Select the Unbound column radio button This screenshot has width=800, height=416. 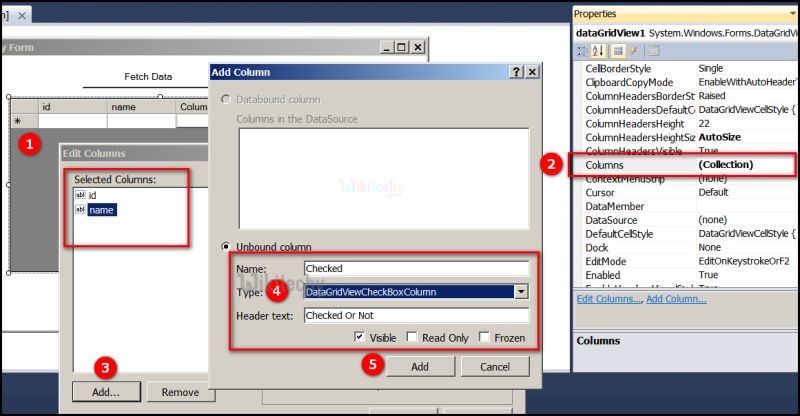[226, 247]
